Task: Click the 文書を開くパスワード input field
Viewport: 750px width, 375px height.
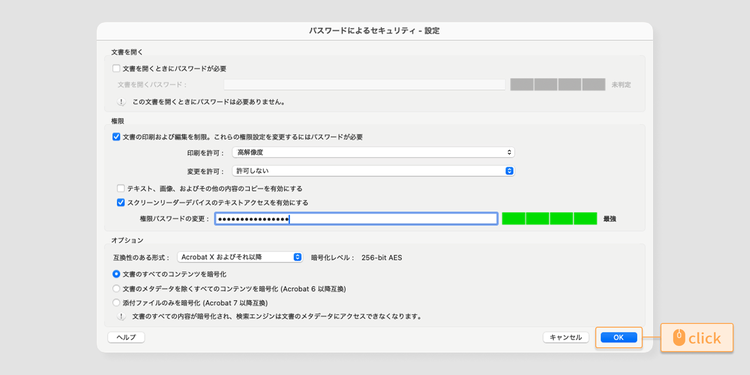Action: (364, 85)
